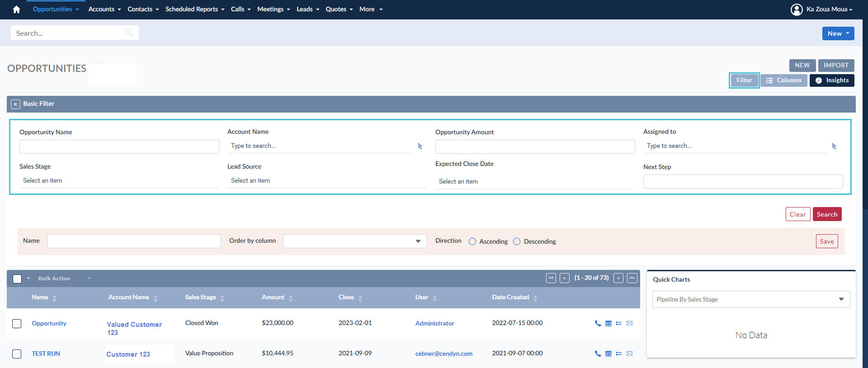The image size is (868, 368).
Task: Open the Ka Zoua Moua user menu
Action: coord(829,9)
